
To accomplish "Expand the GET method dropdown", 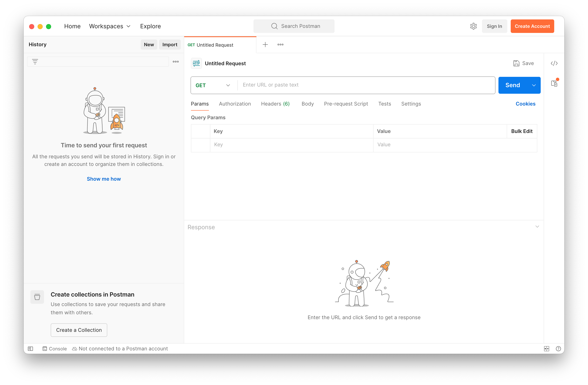I will 213,85.
